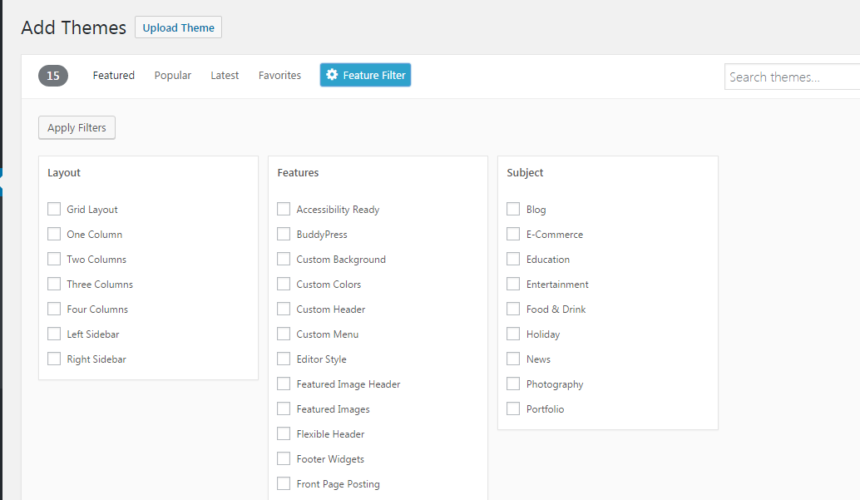Focus the Search themes input field
Image resolution: width=860 pixels, height=500 pixels.
tap(792, 77)
